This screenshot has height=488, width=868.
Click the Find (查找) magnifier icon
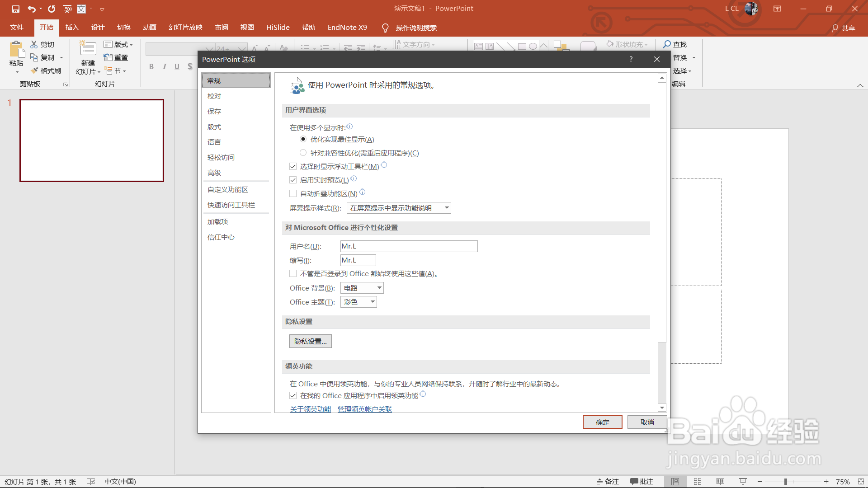(667, 44)
